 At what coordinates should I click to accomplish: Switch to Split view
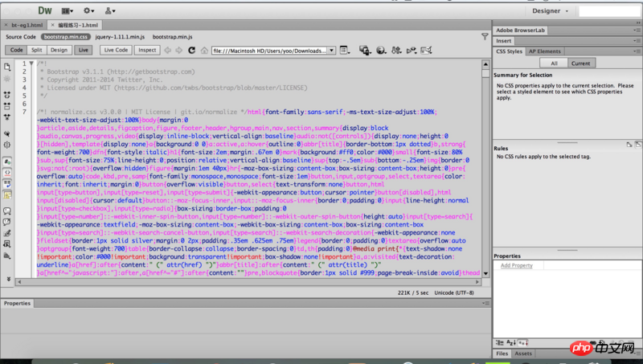click(36, 50)
